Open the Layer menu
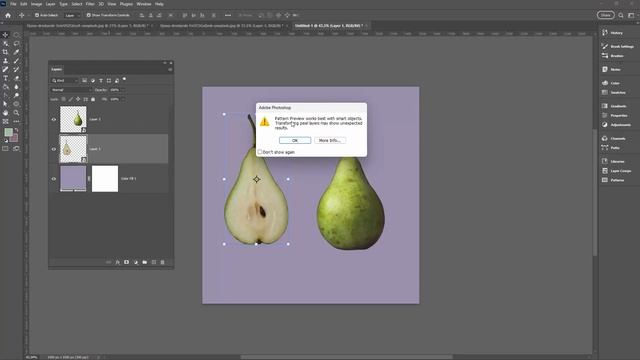 (50, 4)
